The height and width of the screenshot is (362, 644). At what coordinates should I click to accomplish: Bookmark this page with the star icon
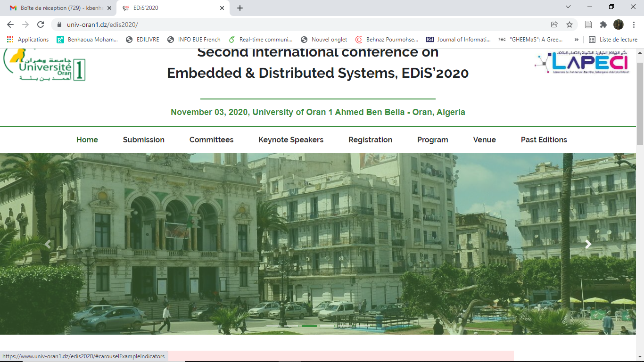pos(570,25)
